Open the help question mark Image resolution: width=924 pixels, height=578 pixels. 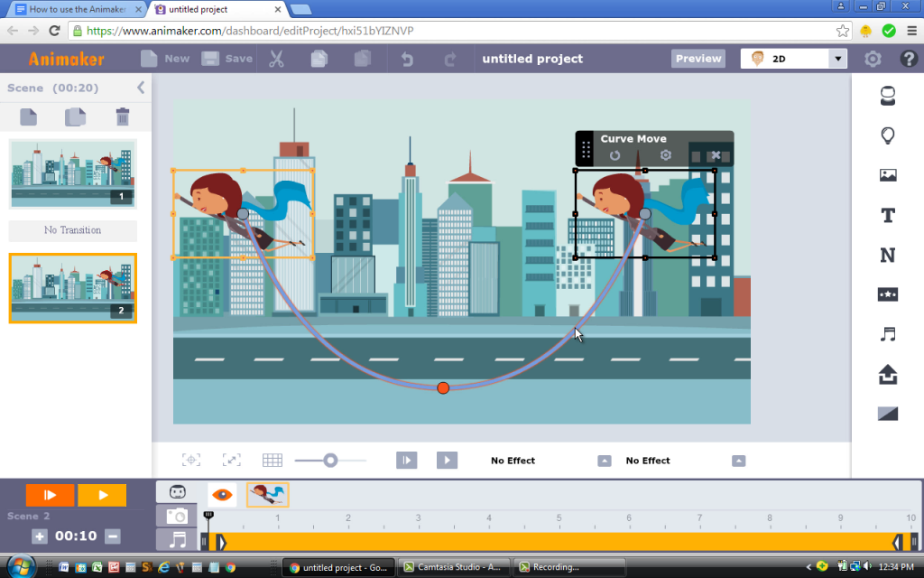909,59
